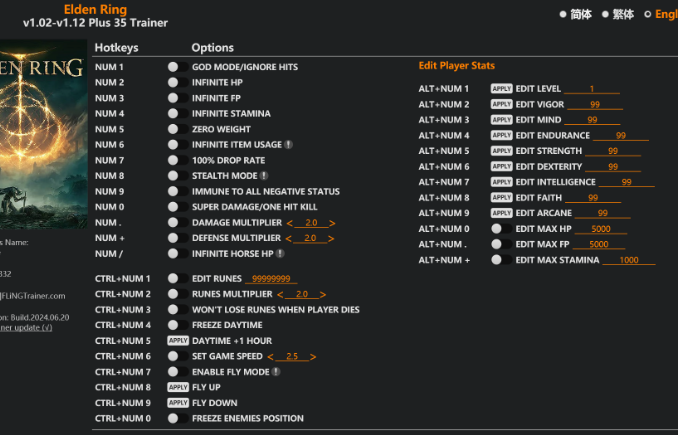Apply Edit Intelligence value

point(502,182)
